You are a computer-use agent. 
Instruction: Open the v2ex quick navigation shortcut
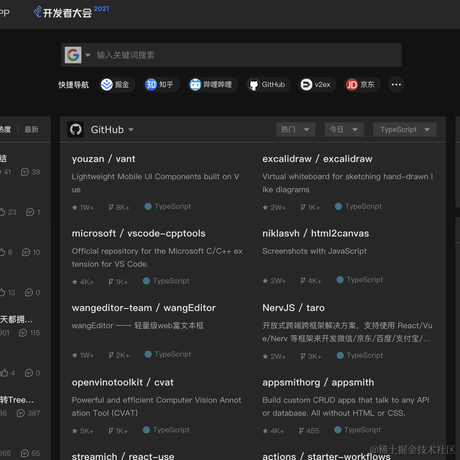316,85
